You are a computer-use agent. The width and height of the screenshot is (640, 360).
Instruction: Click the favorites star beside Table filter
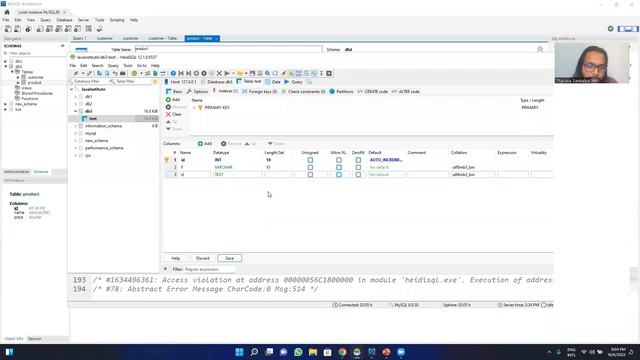click(155, 82)
